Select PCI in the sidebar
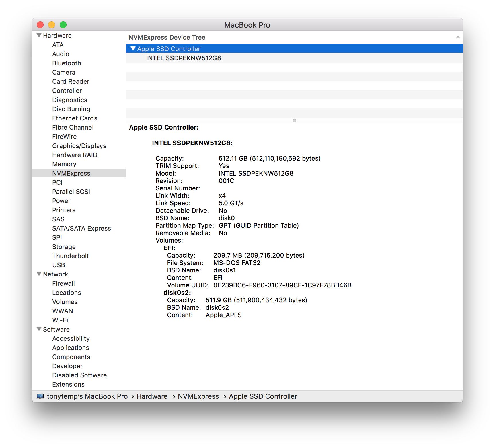Viewport: 495px width, 448px height. pyautogui.click(x=57, y=182)
